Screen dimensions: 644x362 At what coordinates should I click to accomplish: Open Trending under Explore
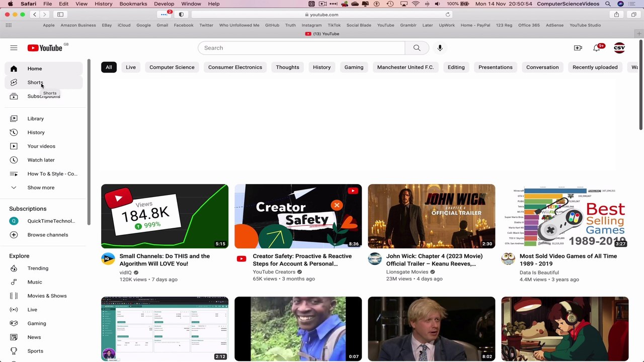pyautogui.click(x=43, y=268)
